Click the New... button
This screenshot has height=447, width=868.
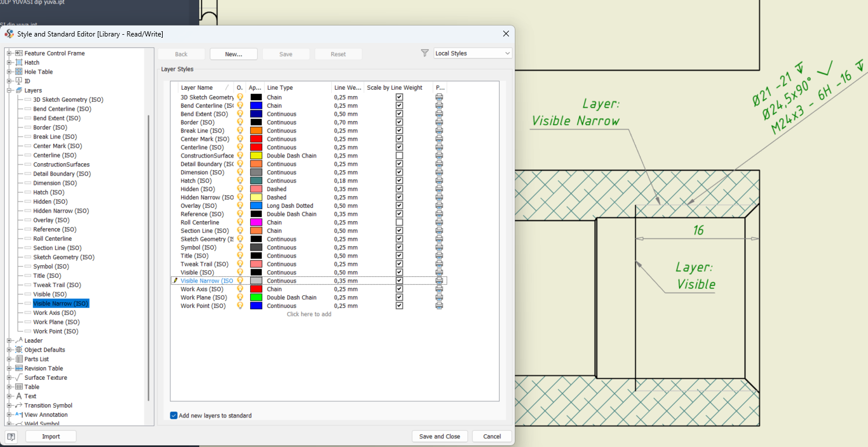coord(233,54)
